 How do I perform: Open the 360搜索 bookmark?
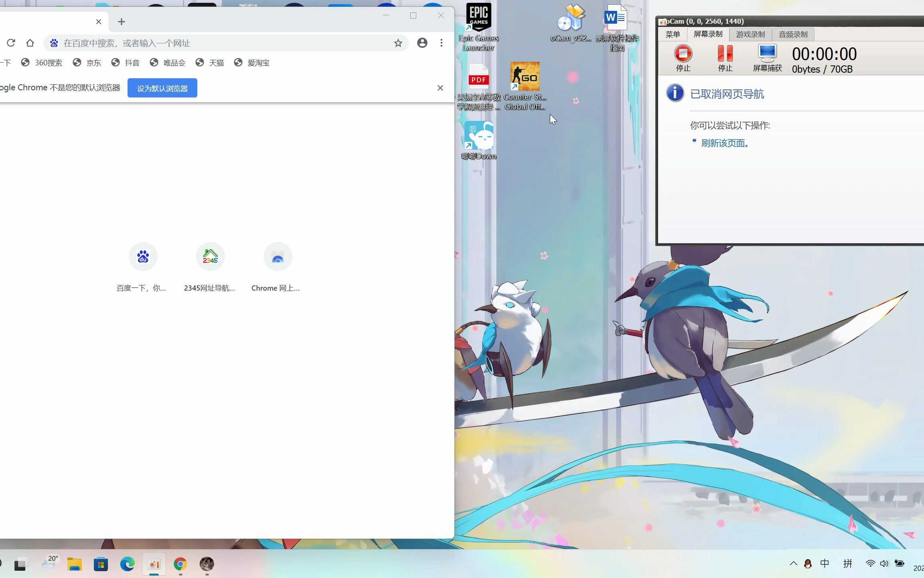tap(42, 63)
